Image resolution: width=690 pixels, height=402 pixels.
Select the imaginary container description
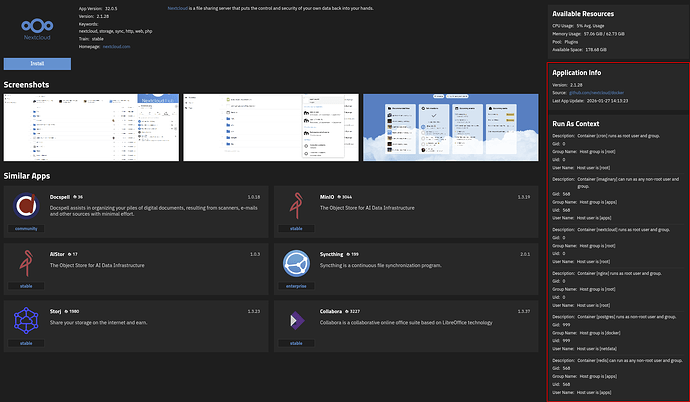[x=628, y=183]
